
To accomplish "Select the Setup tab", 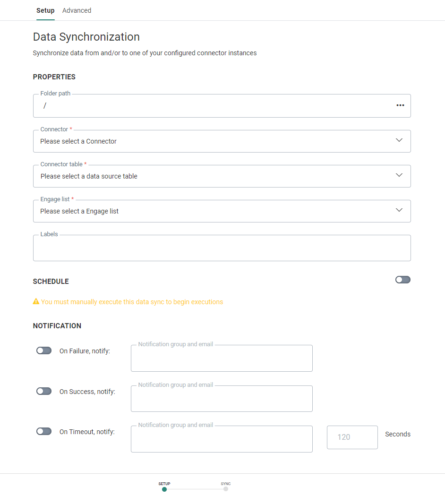I will (45, 10).
